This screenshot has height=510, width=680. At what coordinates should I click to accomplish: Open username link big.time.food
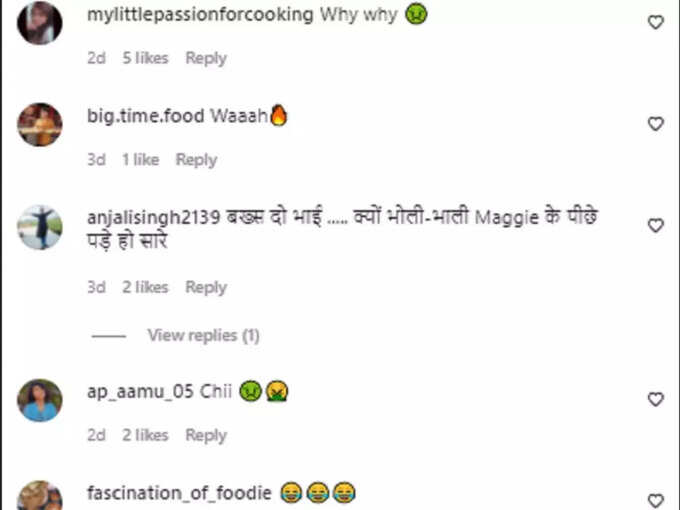146,116
